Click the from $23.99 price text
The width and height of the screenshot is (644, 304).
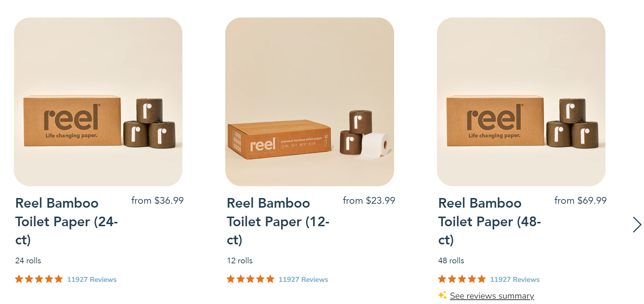[x=369, y=201]
